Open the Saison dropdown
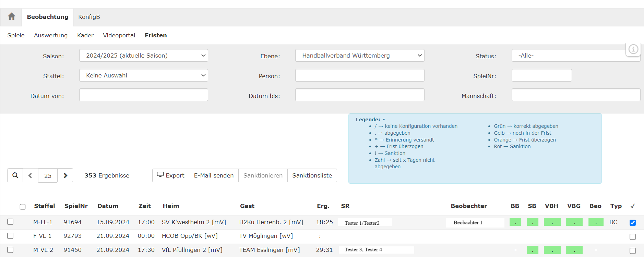Screen dimensions: 644x257 pyautogui.click(x=143, y=56)
